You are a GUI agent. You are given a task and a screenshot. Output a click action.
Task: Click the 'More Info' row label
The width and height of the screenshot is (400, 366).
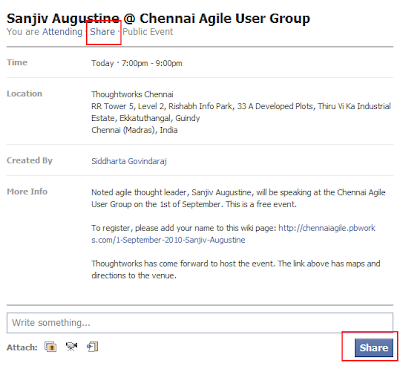pos(27,192)
